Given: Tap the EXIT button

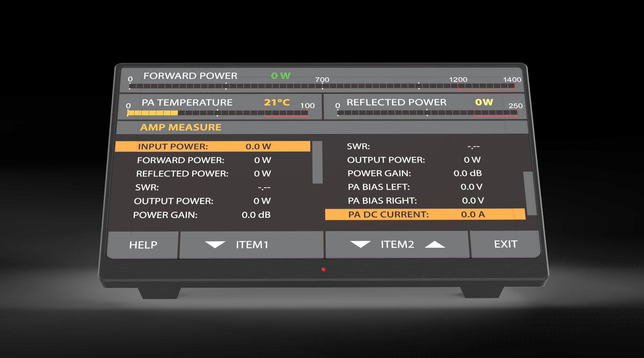Looking at the screenshot, I should coord(505,244).
